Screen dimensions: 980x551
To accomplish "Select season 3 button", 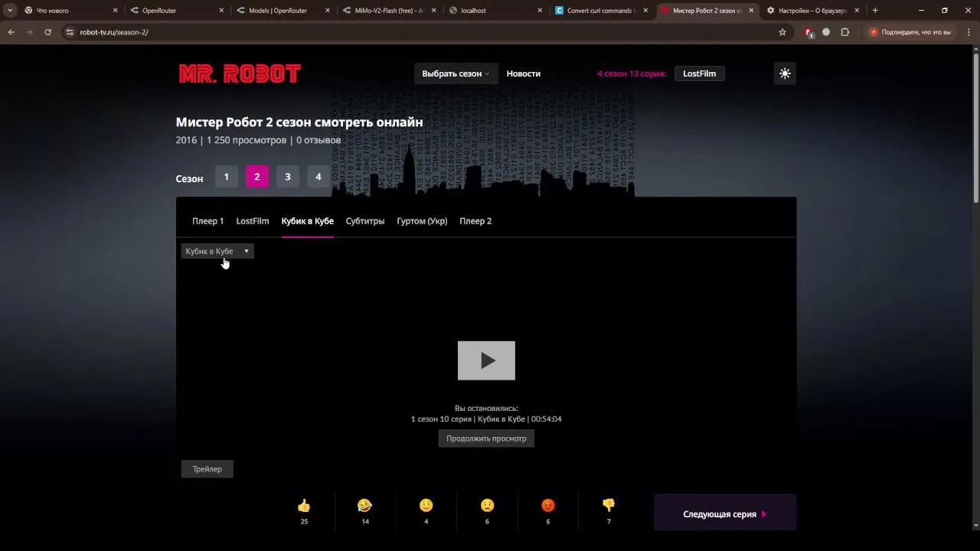I will [288, 177].
